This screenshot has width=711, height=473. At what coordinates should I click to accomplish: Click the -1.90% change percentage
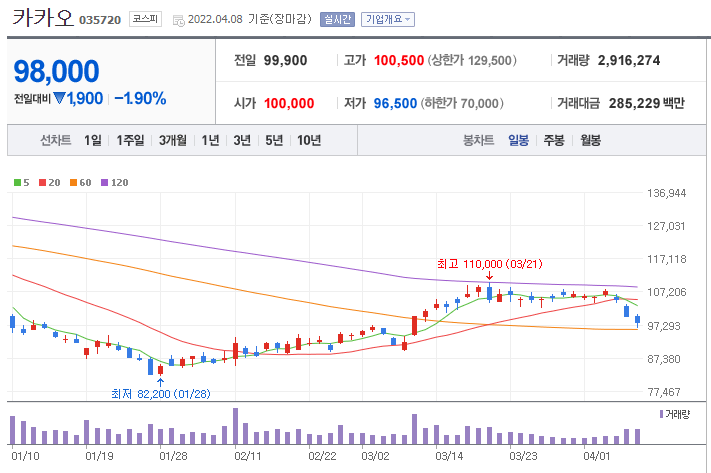coord(140,98)
